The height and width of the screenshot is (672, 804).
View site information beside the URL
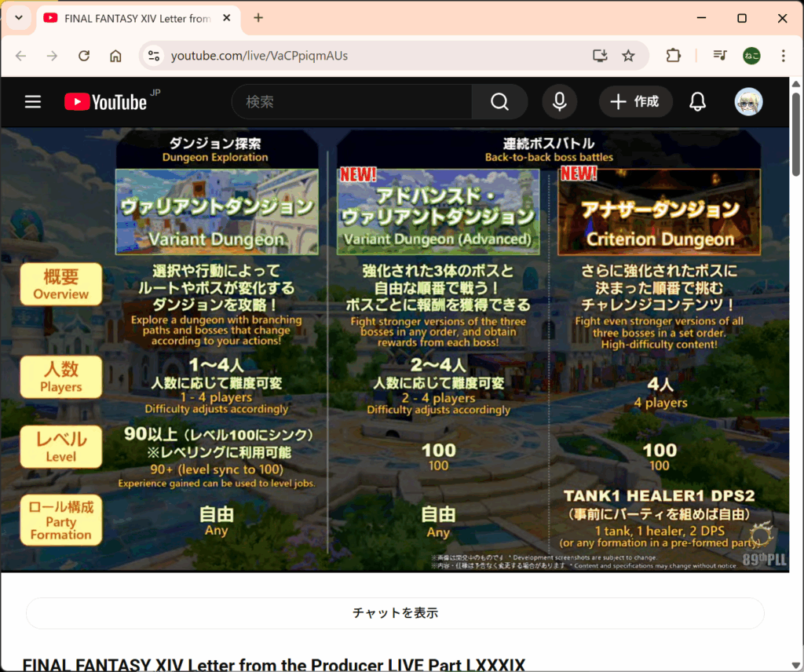(x=155, y=56)
